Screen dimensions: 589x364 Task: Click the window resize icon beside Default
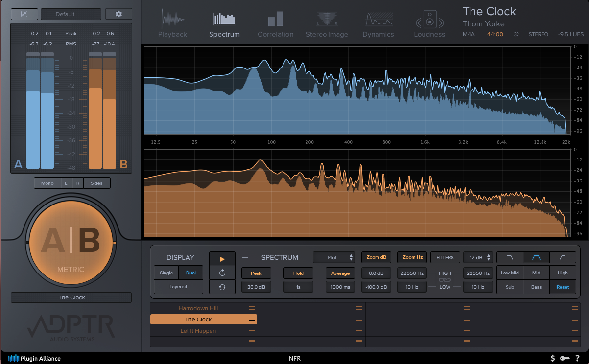24,14
